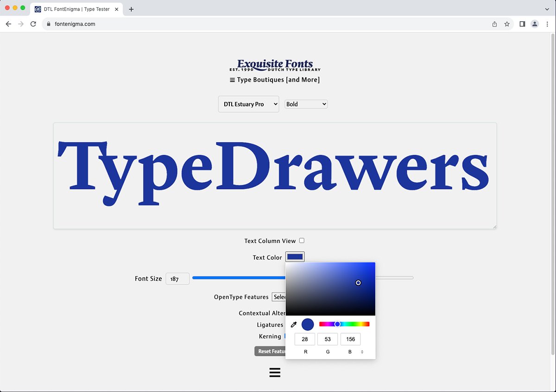This screenshot has height=392, width=556.
Task: Click the R value field showing 28
Action: (305, 339)
